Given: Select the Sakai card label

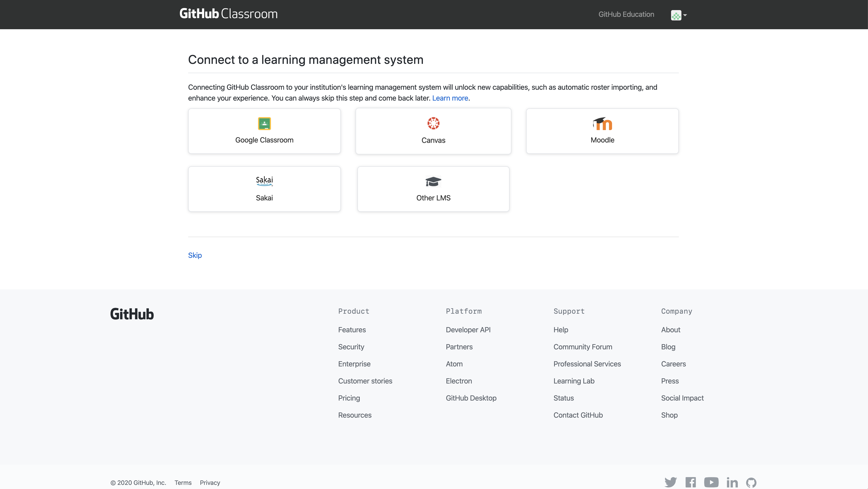Looking at the screenshot, I should click(264, 198).
